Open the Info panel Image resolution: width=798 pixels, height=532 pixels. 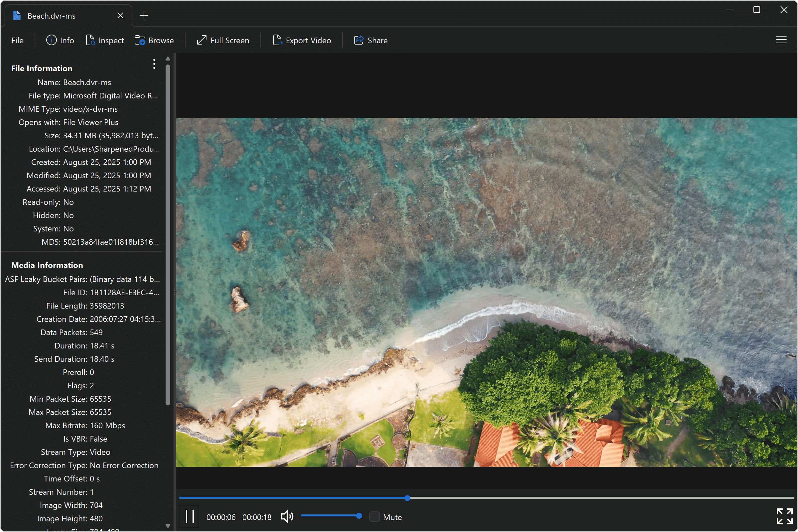tap(61, 40)
